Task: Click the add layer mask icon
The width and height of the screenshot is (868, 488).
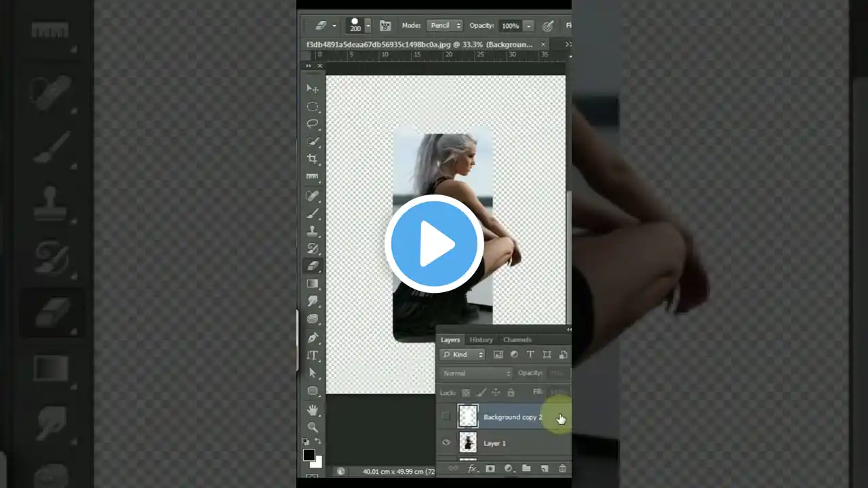Action: [490, 468]
